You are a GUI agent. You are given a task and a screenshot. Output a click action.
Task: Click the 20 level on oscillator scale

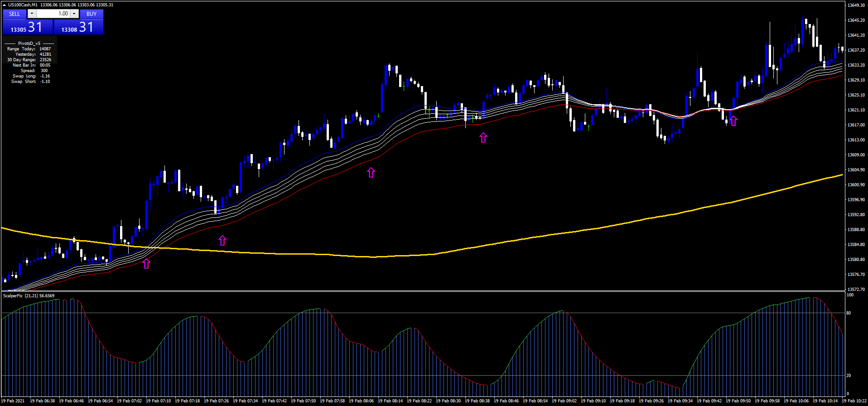849,376
